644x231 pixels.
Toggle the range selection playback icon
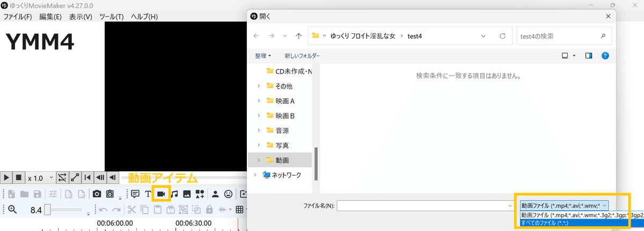pos(75,177)
